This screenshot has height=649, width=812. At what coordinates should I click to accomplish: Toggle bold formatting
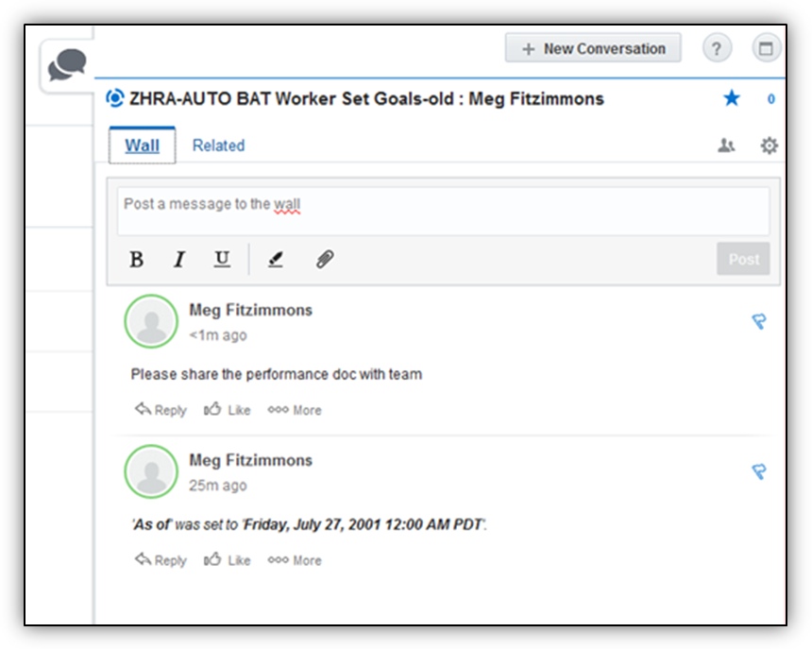(x=137, y=259)
